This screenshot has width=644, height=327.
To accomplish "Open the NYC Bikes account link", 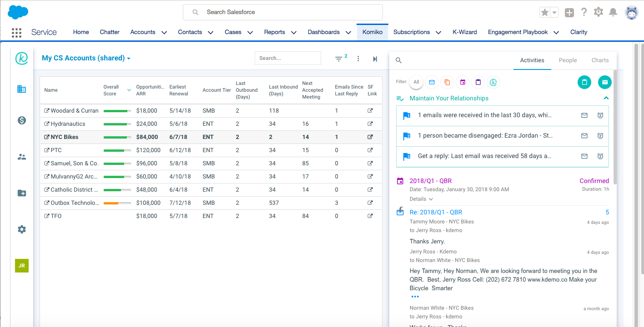I will pyautogui.click(x=64, y=137).
